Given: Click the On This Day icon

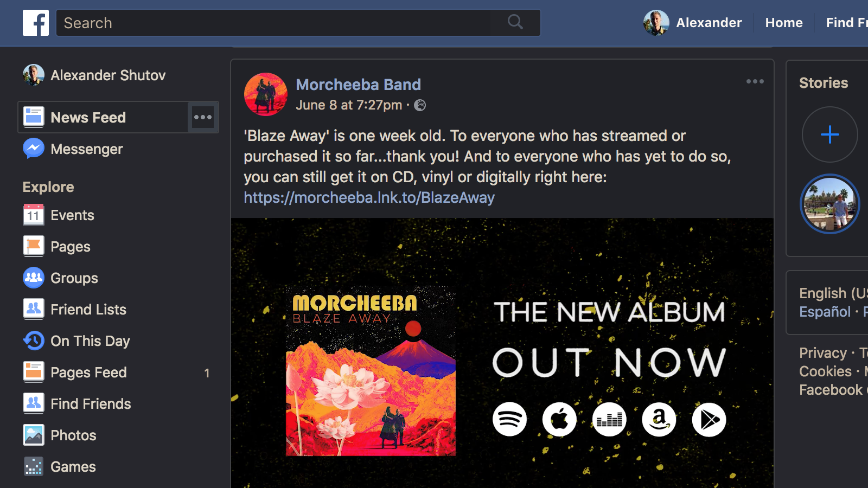Looking at the screenshot, I should tap(33, 341).
